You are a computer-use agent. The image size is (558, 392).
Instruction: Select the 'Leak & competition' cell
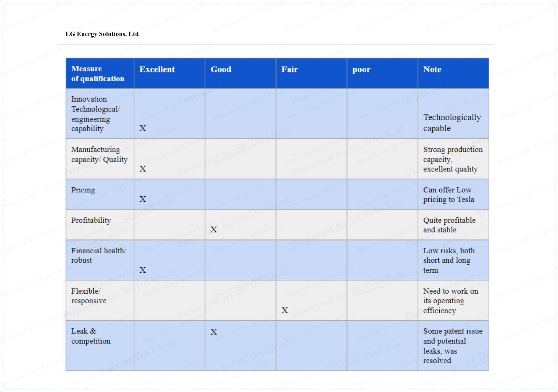tap(100, 346)
